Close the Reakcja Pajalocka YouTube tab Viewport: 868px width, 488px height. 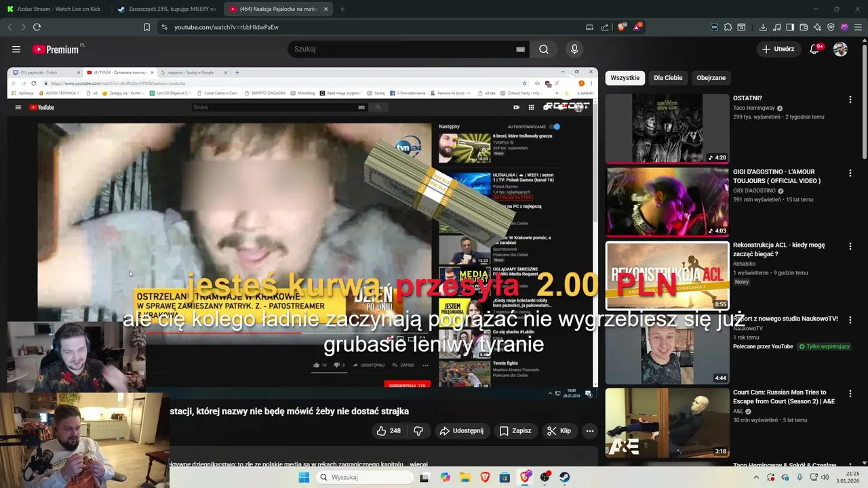pos(325,9)
